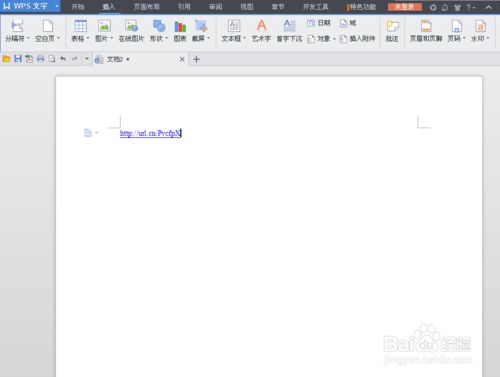Click the 表格 table icon

tap(80, 26)
